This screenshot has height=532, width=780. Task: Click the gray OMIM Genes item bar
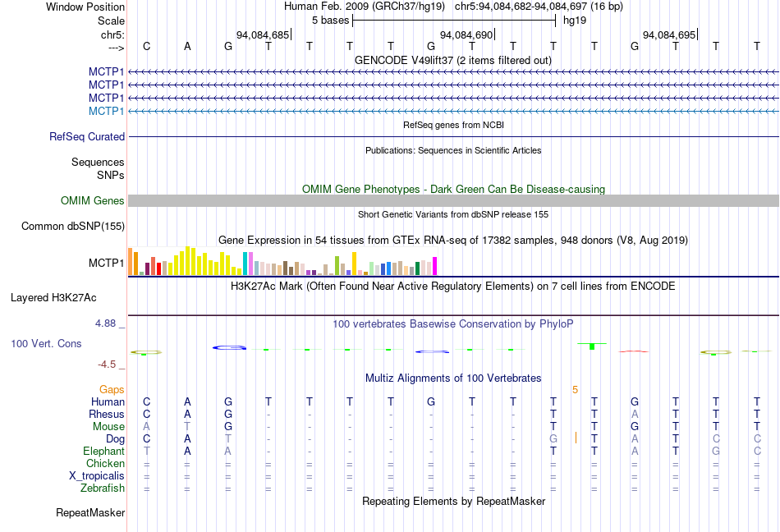pyautogui.click(x=454, y=200)
